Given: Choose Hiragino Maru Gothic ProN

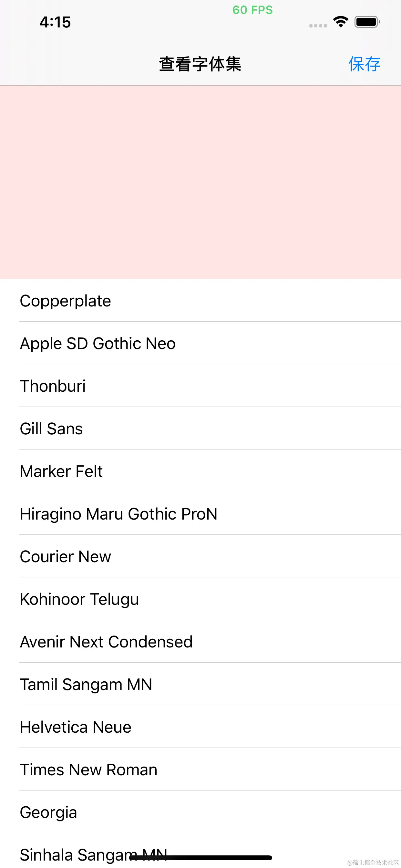Looking at the screenshot, I should pyautogui.click(x=118, y=514).
